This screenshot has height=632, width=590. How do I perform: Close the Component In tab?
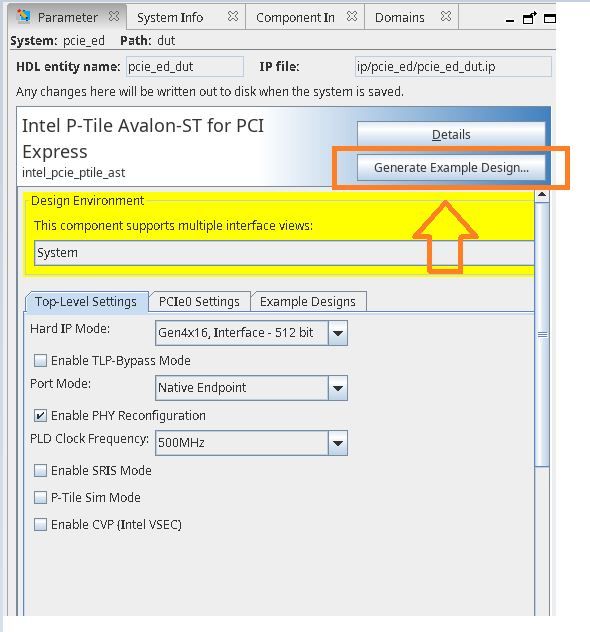tap(352, 17)
